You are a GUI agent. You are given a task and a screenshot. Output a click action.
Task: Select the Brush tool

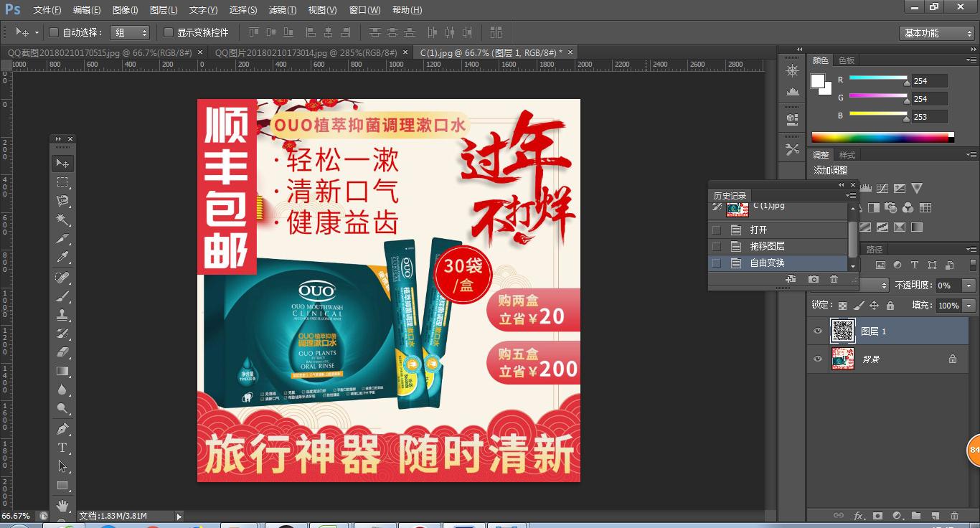[x=62, y=296]
